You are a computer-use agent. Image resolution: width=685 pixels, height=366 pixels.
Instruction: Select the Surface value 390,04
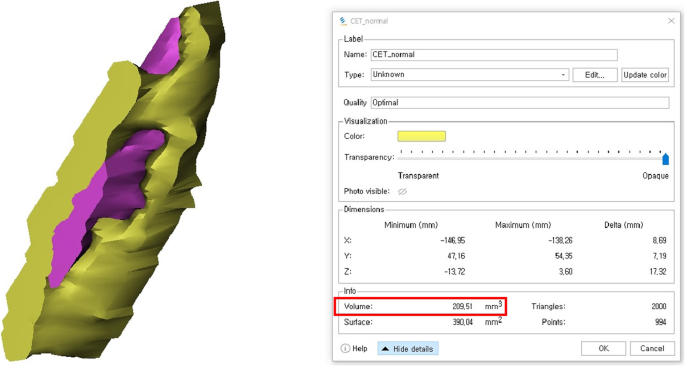tap(462, 322)
